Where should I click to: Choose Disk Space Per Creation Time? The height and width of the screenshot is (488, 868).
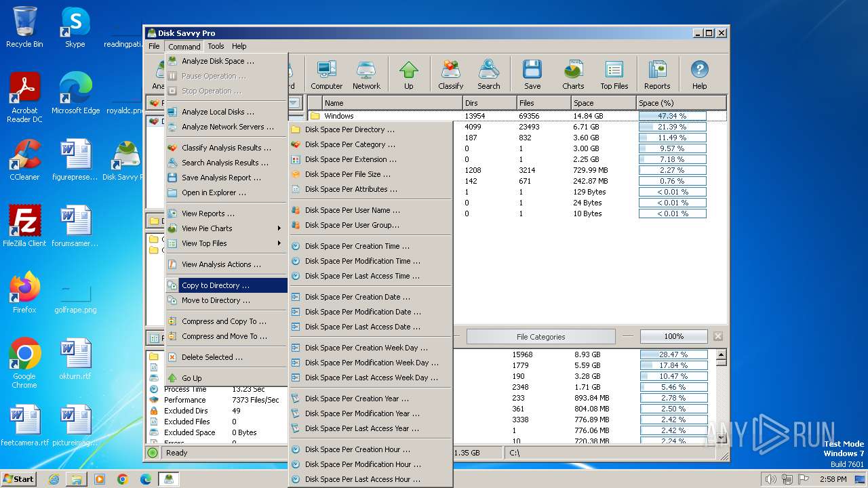(370, 246)
